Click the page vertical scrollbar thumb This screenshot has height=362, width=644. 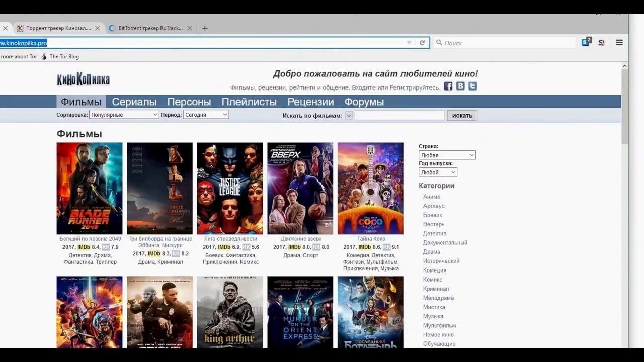point(625,107)
